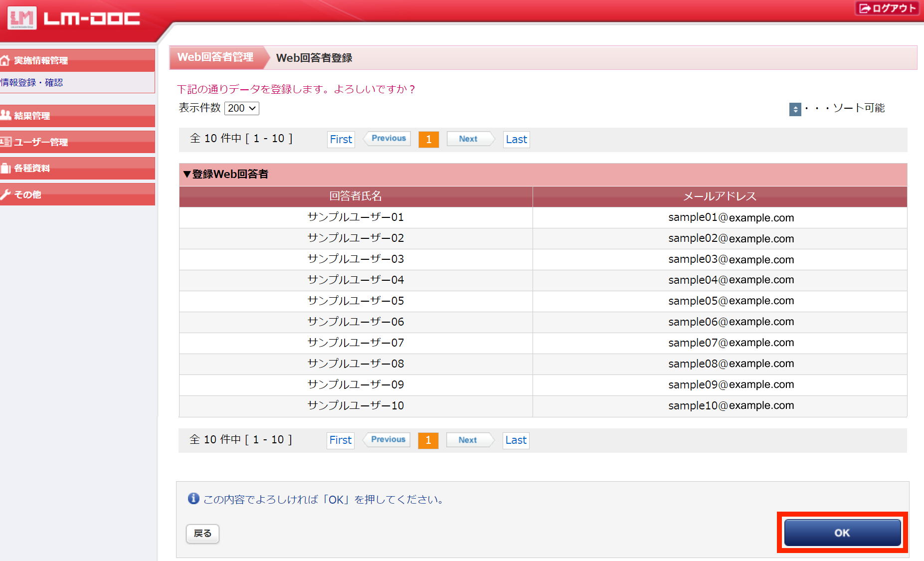Collapse the 登録Web回答者 section header

225,174
